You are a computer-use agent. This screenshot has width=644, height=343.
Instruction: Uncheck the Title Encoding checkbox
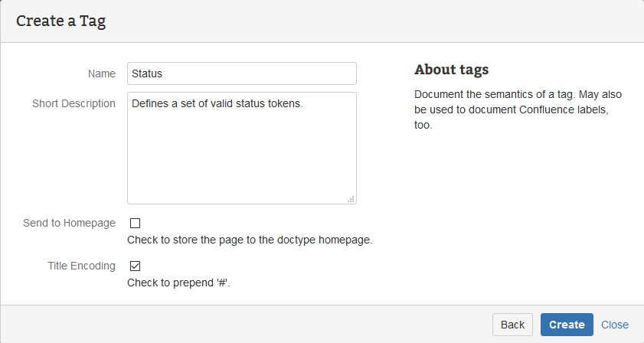pos(136,266)
